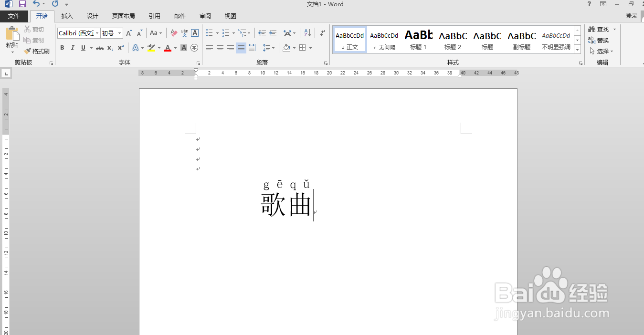Switch to the View (视图) tab

tap(231, 16)
